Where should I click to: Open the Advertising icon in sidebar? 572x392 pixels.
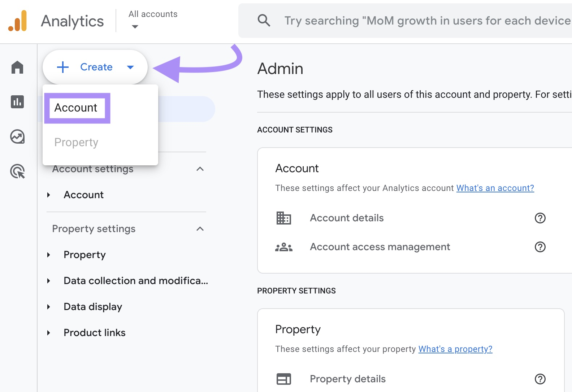point(17,171)
